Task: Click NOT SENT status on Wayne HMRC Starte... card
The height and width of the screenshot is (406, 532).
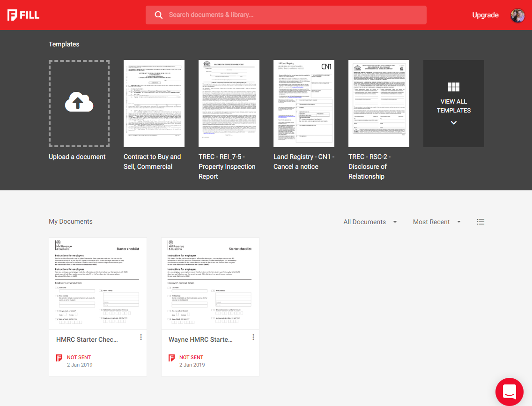Action: (191, 357)
